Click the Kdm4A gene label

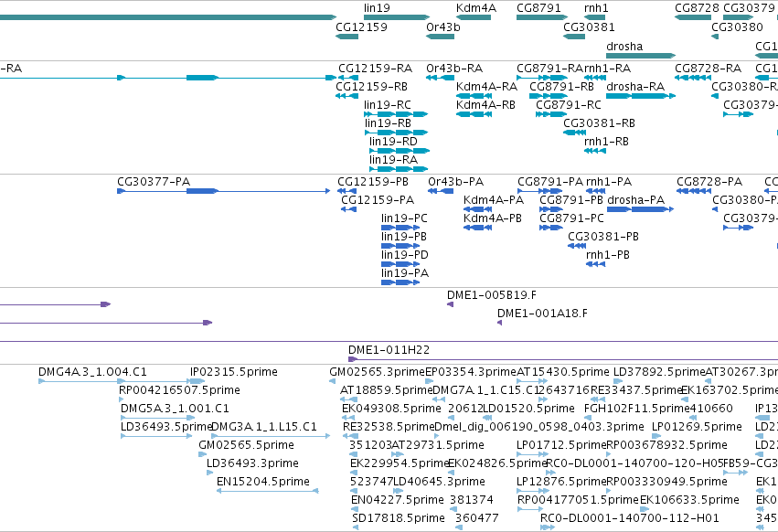(x=475, y=8)
